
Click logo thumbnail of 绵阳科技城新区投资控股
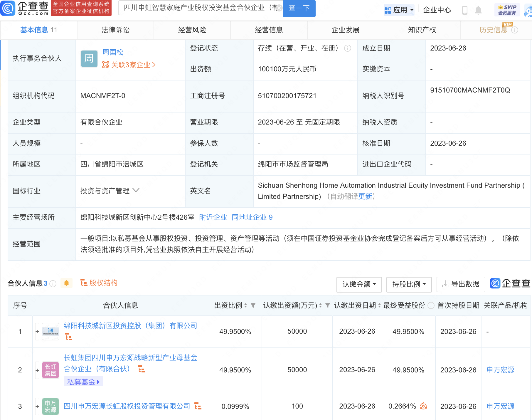click(x=50, y=332)
